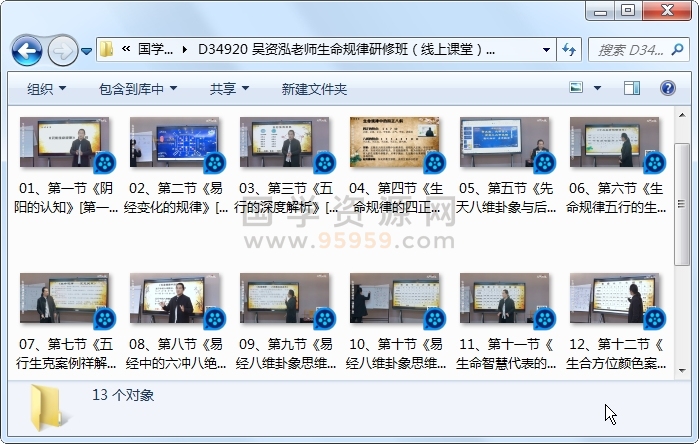Click the file name 01、第一节《阴阳的认知》
This screenshot has width=699, height=444.
coord(66,197)
